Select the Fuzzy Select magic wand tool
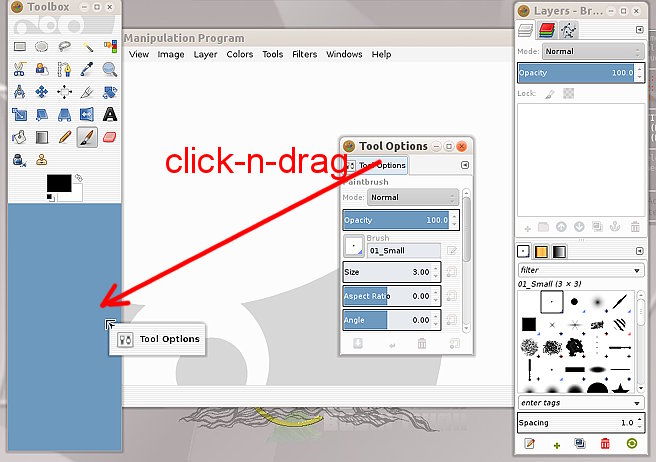Screen dimensions: 656x462 (x=87, y=46)
